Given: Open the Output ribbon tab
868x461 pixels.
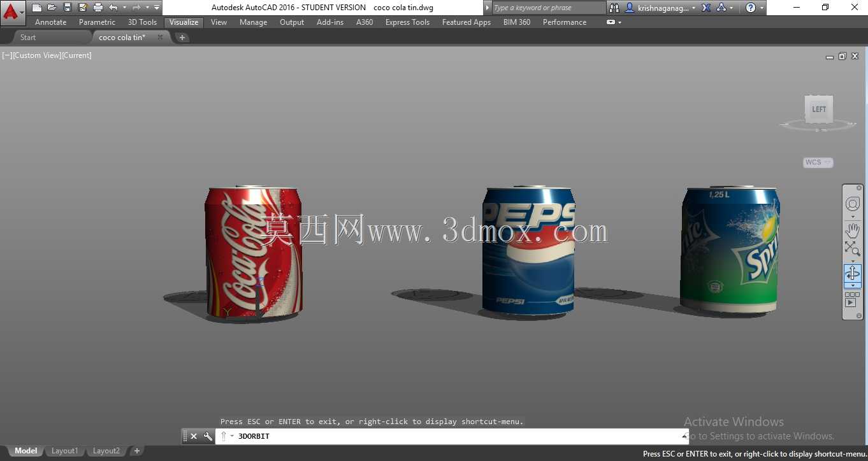Looking at the screenshot, I should (292, 22).
